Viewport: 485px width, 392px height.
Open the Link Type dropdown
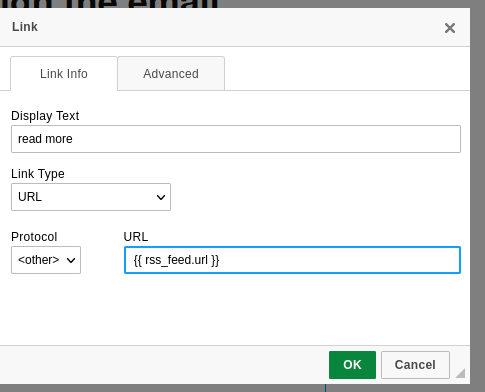coord(91,197)
